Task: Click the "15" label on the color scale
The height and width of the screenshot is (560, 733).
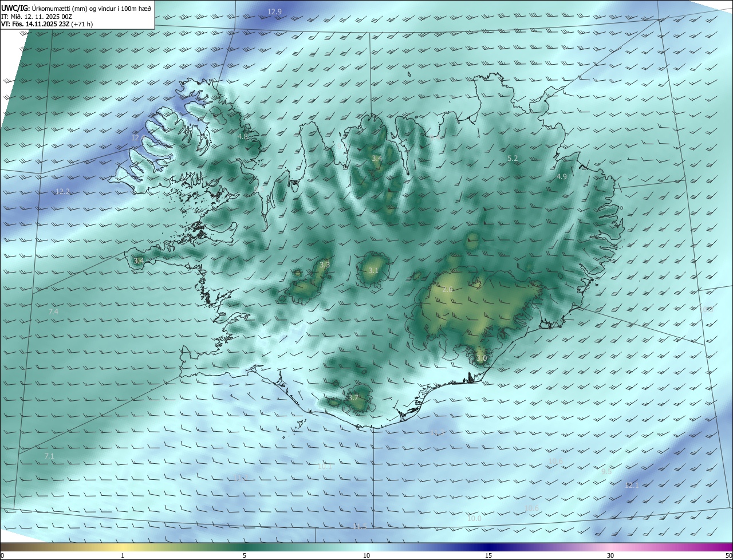Action: click(x=488, y=555)
